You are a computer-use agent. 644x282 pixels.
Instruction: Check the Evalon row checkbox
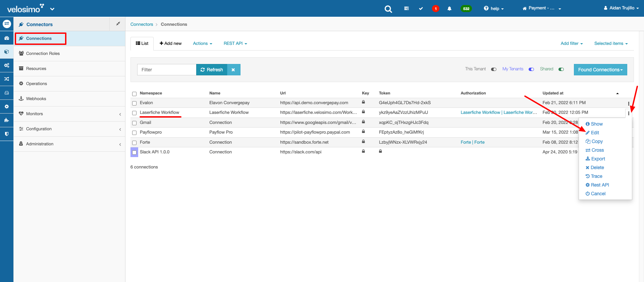(135, 103)
